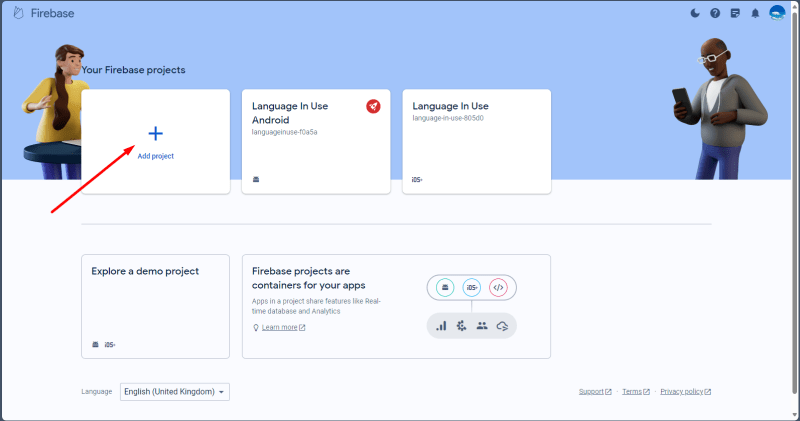Image resolution: width=800 pixels, height=421 pixels.
Task: Click the web code circle icon
Action: 498,288
